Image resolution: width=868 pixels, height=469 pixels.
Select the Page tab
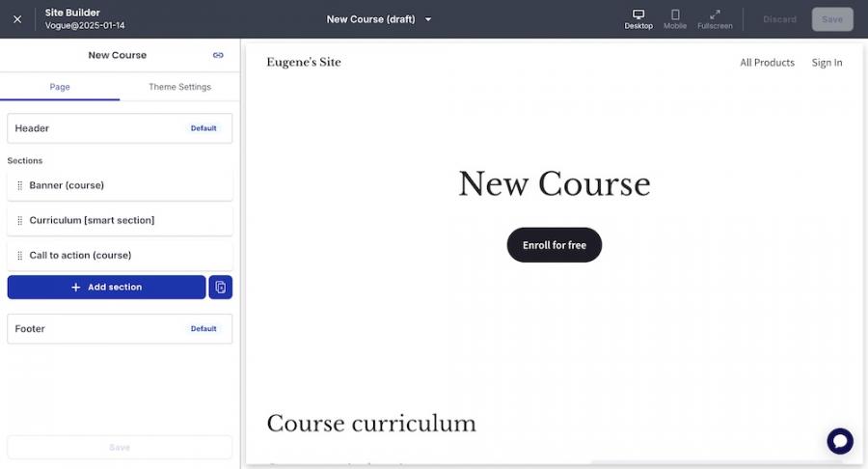(60, 87)
